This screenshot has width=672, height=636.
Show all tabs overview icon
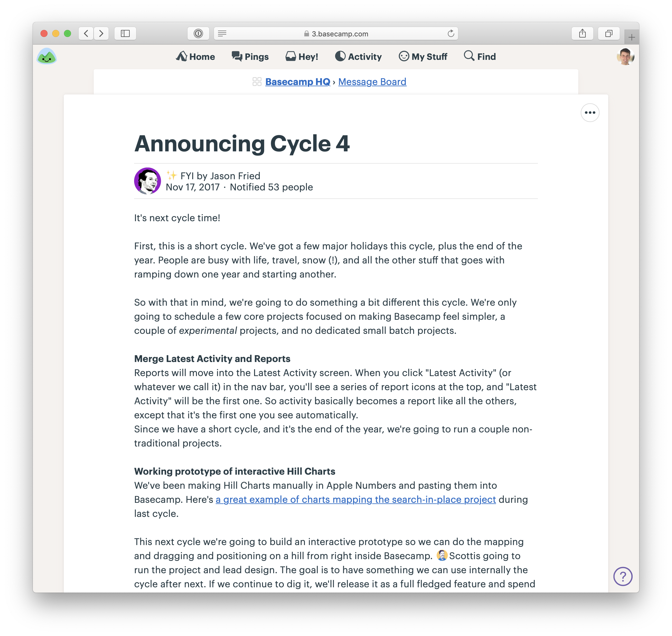[x=609, y=33]
